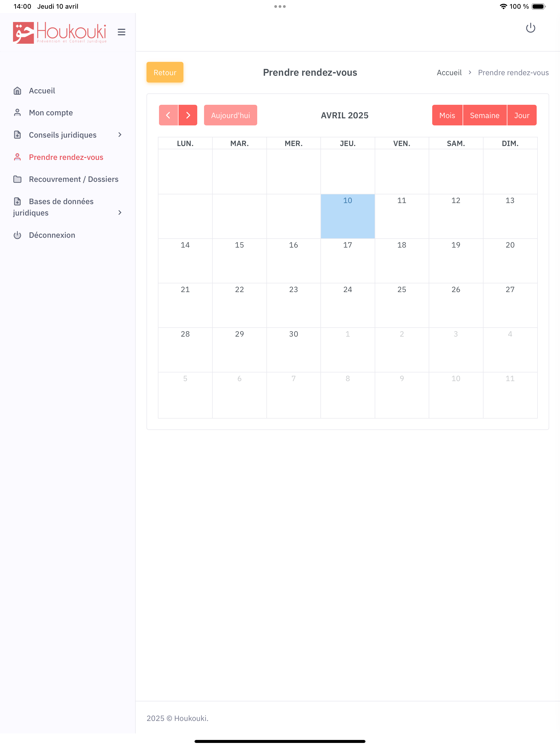Viewport: 560px width, 747px height.
Task: Click the 2025 © Houkouki footer text
Action: (x=177, y=718)
